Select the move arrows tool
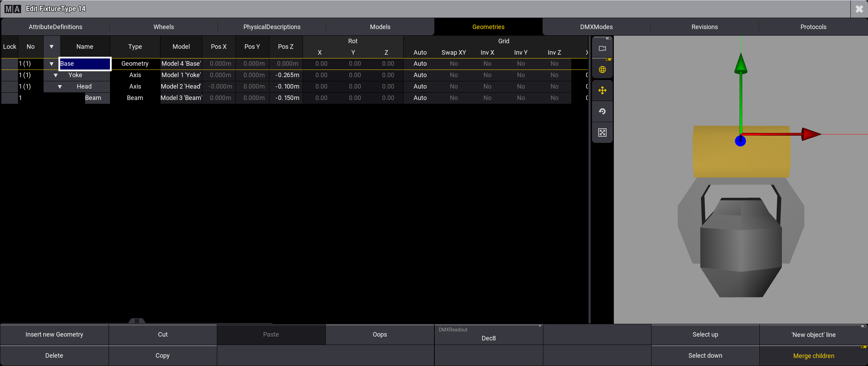Viewport: 868px width, 366px height. click(602, 91)
